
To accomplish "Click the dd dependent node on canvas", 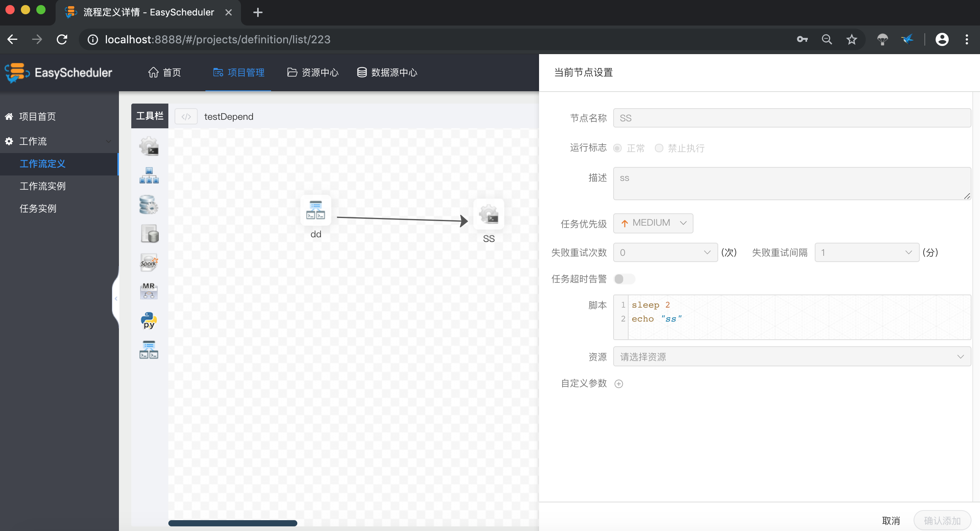I will coord(316,211).
